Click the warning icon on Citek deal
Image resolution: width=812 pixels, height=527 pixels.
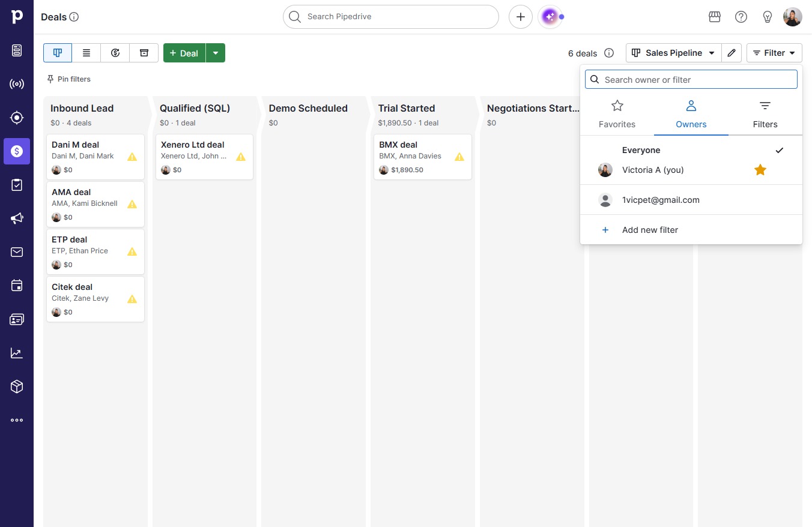click(x=132, y=299)
